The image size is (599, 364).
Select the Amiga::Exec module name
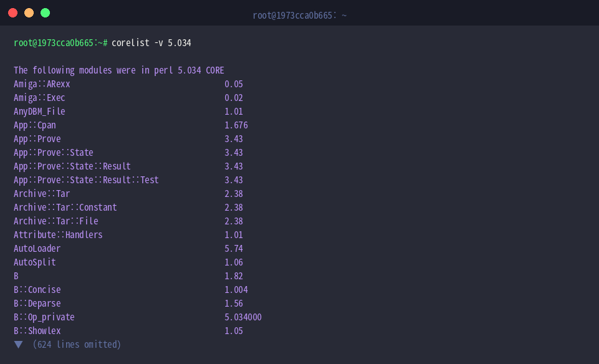(39, 98)
